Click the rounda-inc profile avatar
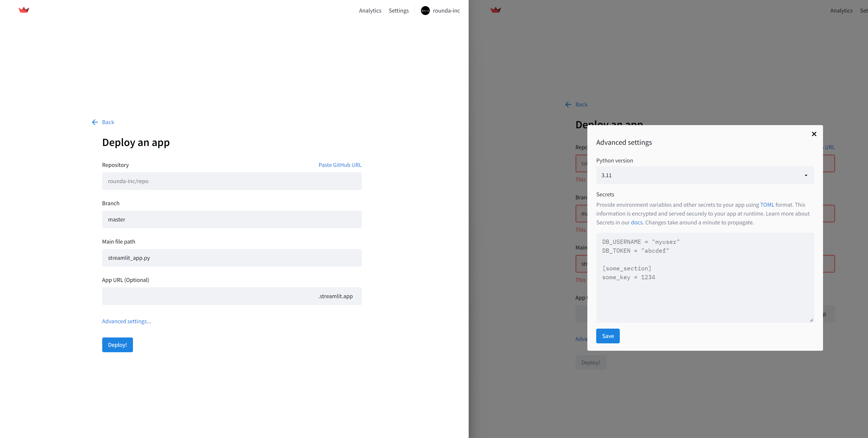The height and width of the screenshot is (438, 868). 425,11
